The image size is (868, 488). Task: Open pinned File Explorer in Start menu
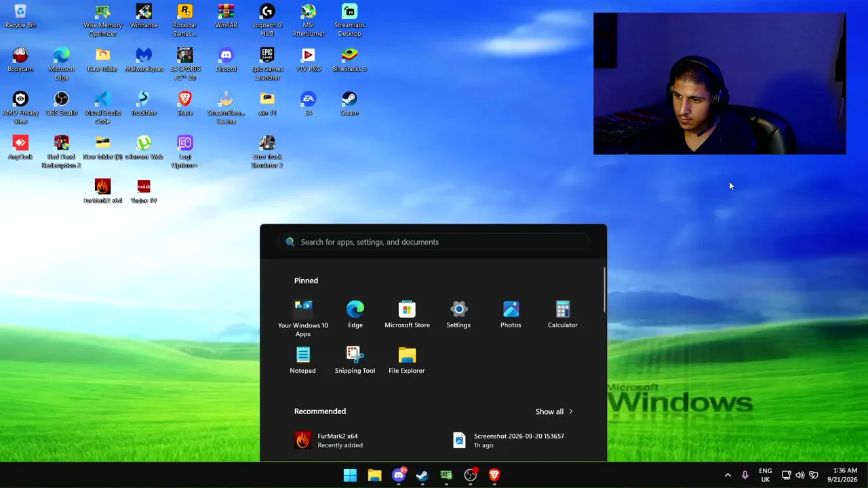407,361
